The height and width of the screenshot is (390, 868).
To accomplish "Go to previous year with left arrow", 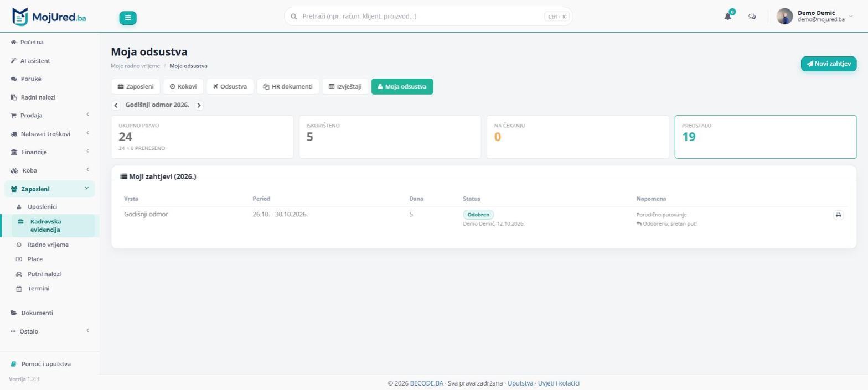I will (116, 105).
